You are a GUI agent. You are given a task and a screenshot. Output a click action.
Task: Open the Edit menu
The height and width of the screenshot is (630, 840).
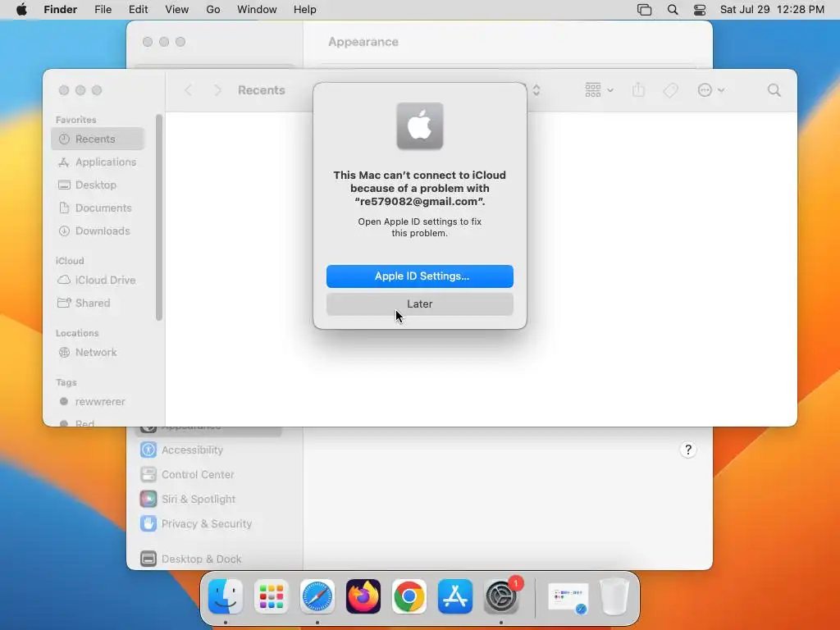coord(138,10)
